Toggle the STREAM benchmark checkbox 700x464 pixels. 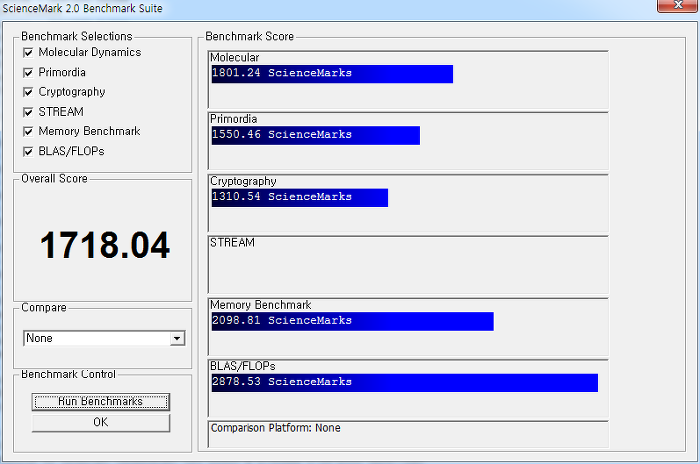click(x=28, y=112)
